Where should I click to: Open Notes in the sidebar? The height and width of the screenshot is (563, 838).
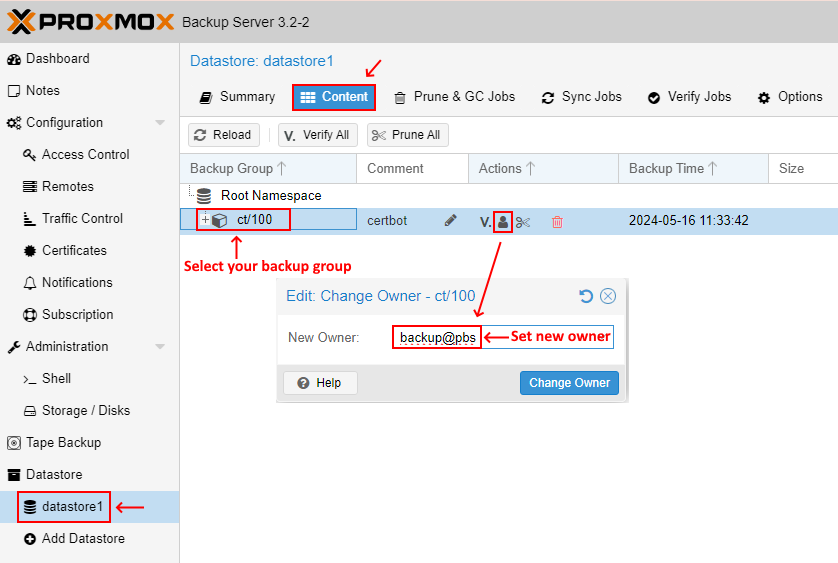pyautogui.click(x=33, y=90)
